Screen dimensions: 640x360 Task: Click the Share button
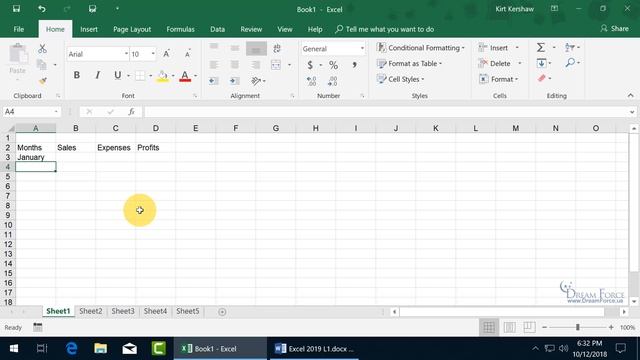pos(615,29)
